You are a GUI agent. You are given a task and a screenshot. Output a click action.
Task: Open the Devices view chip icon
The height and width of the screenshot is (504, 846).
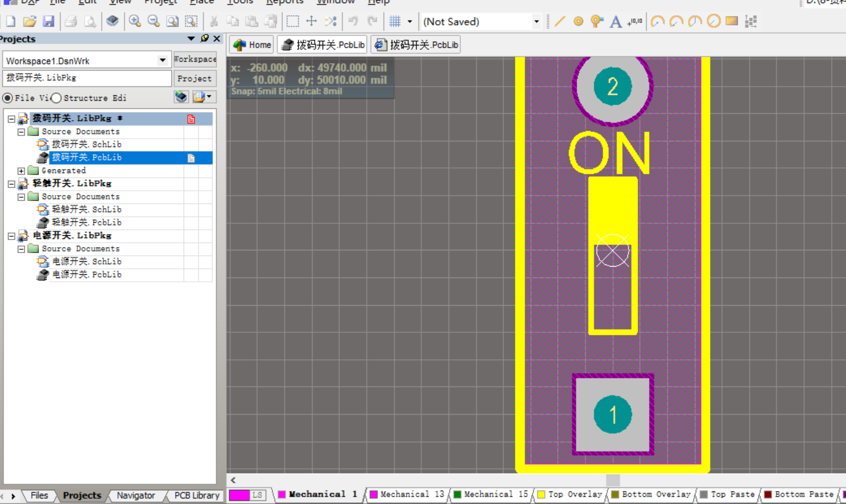pos(112,21)
